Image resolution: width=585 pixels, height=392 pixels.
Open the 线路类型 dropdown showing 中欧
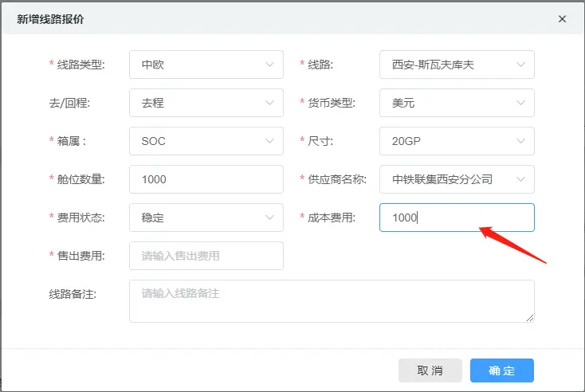pos(206,65)
